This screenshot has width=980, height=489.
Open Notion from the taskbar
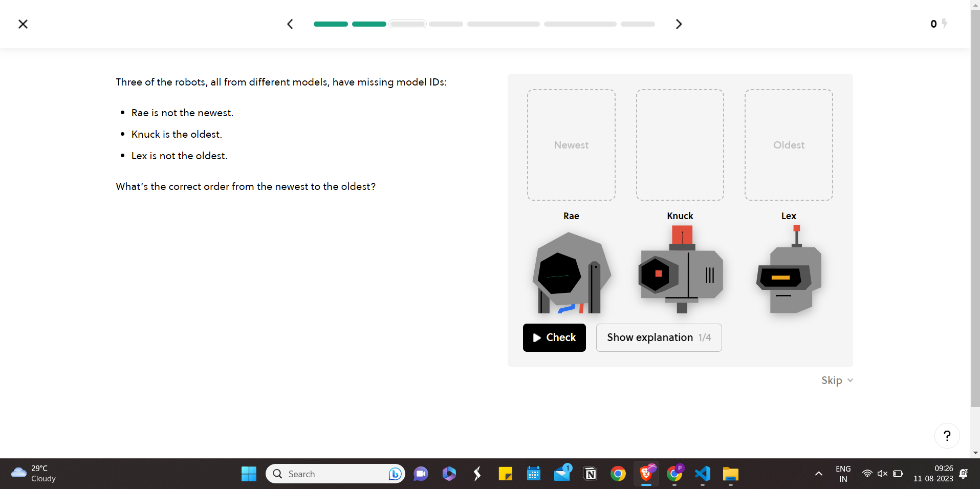[x=590, y=474]
